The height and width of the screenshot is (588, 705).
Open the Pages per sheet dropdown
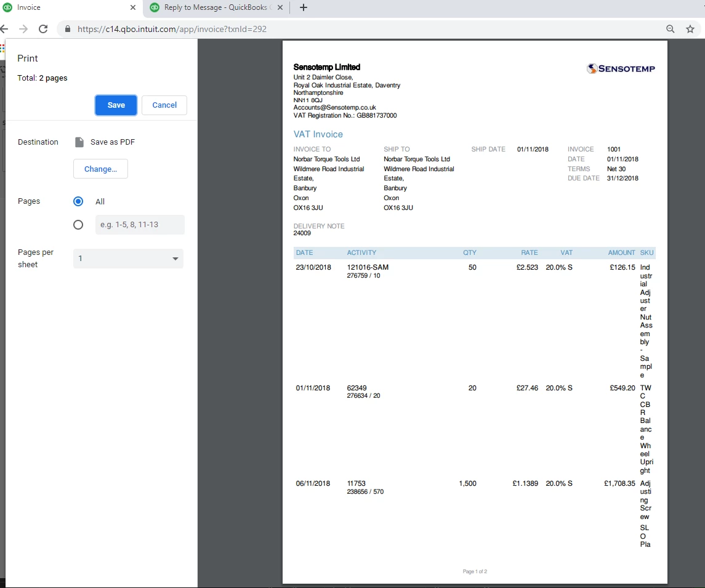point(128,259)
